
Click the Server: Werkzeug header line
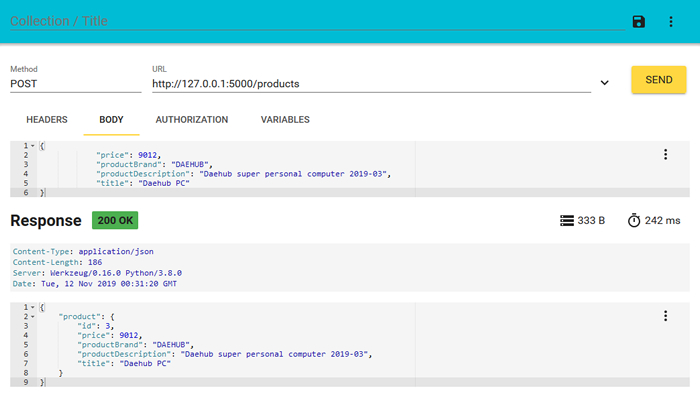point(97,273)
